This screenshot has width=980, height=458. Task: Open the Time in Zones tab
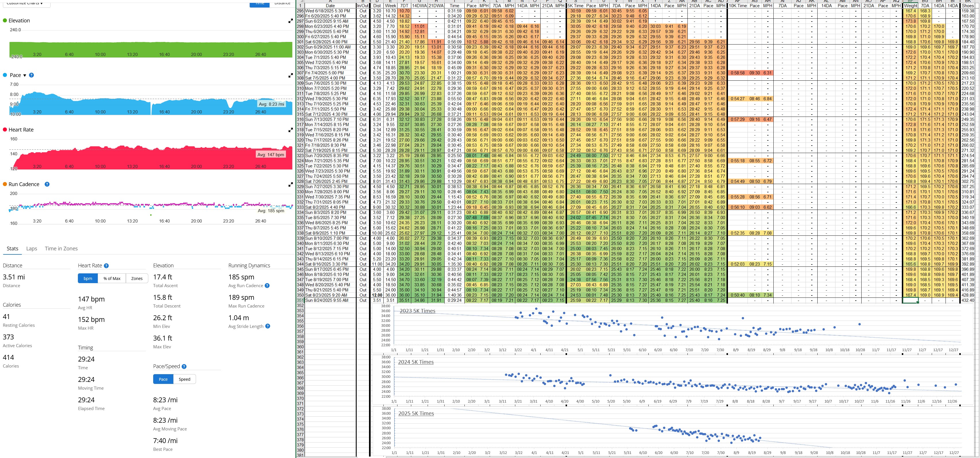click(61, 249)
